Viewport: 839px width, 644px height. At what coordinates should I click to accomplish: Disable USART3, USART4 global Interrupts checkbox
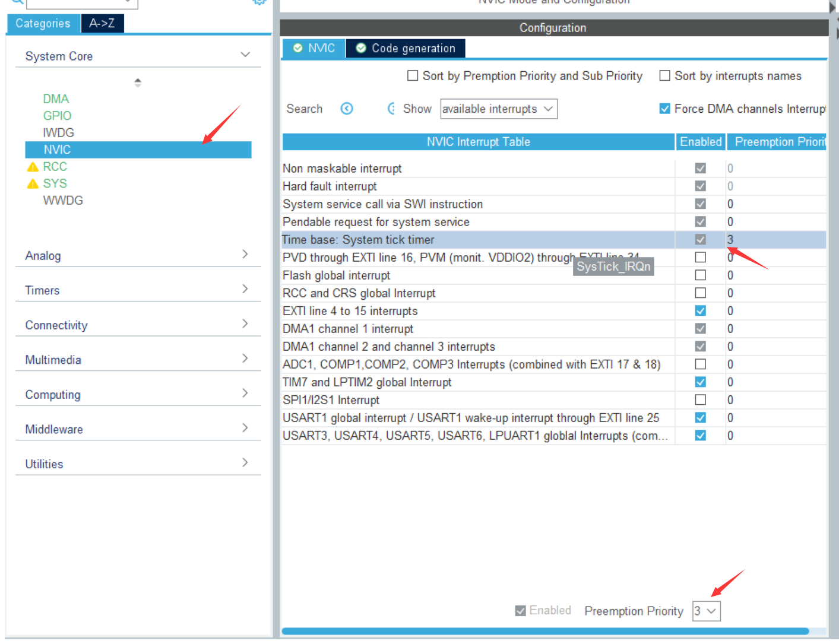[x=701, y=436]
